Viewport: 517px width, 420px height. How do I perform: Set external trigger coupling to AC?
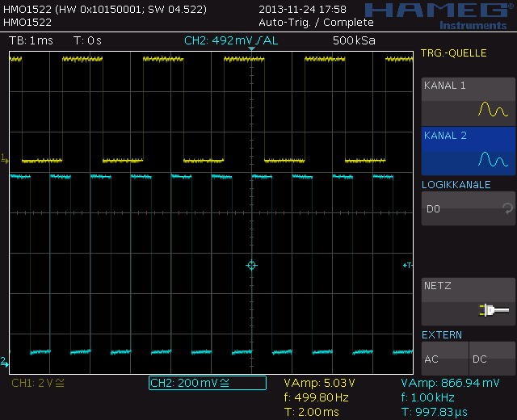445,359
